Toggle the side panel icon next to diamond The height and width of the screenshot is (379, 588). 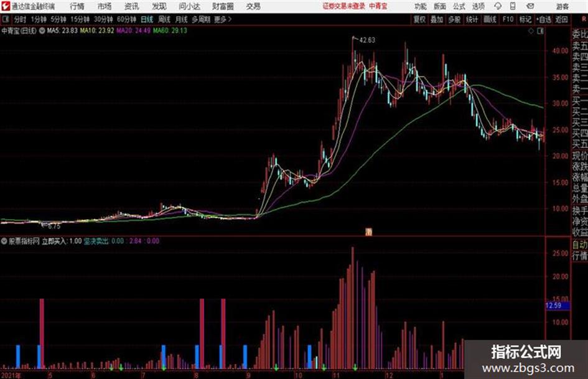(x=540, y=31)
